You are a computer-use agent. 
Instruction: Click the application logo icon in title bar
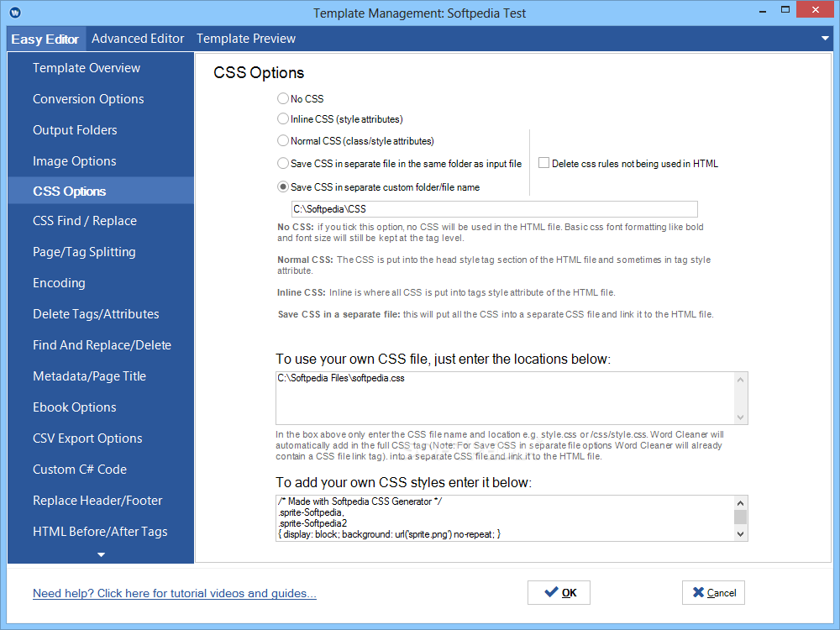coord(15,13)
